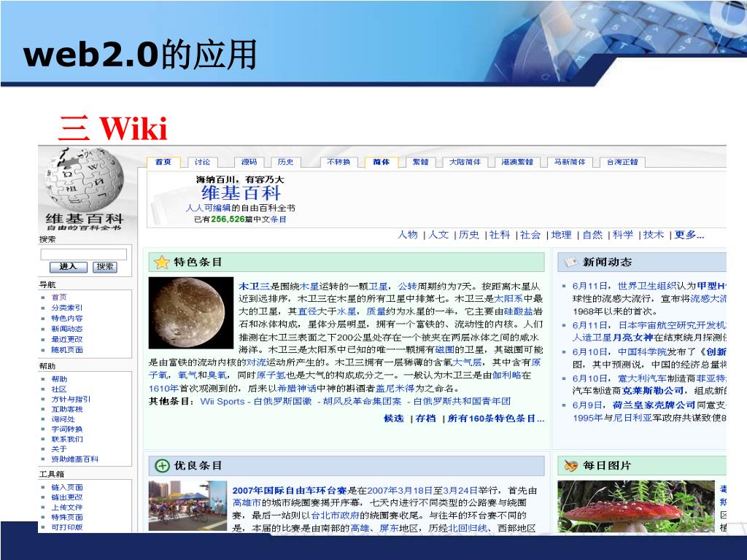Click into the search input field
The image size is (747, 560).
(x=84, y=254)
